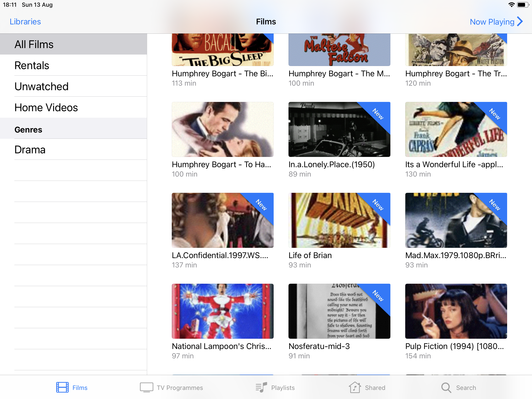Tap the New badge on Nosferatu
Image resolution: width=532 pixels, height=399 pixels.
coord(378,296)
